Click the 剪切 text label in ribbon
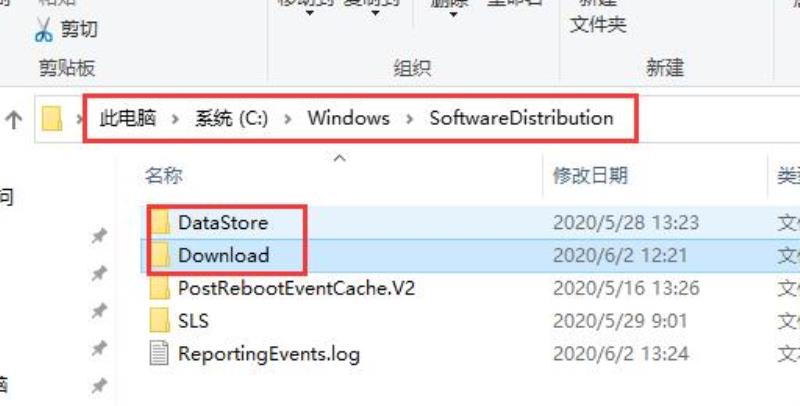 tap(79, 29)
